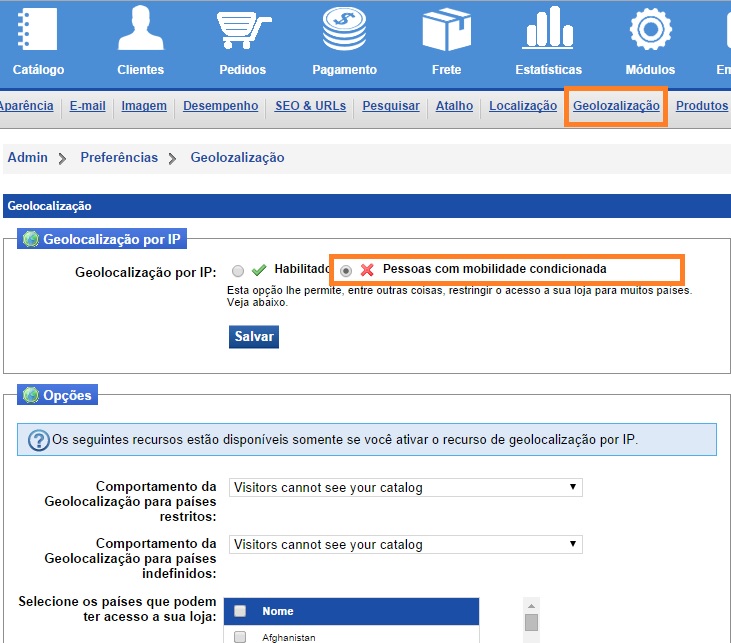Click the Pagamento menu label
This screenshot has height=643, width=731.
pos(345,69)
